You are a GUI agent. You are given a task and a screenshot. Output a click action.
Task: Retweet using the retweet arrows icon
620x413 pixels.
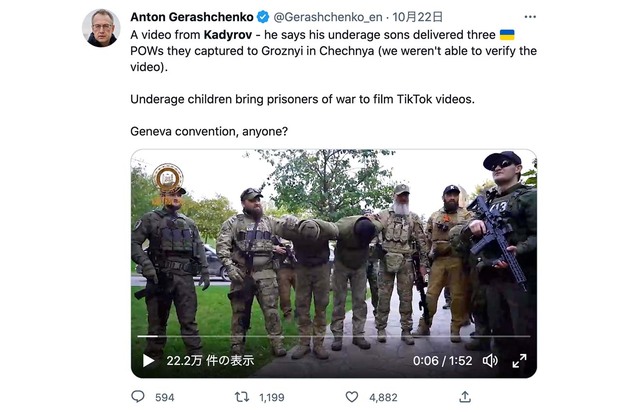pyautogui.click(x=242, y=397)
